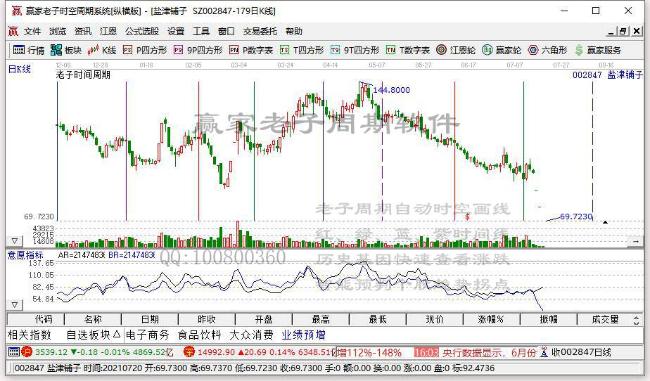Open the 江恩轮 Gann wheel tool
The height and width of the screenshot is (381, 650).
tap(456, 50)
